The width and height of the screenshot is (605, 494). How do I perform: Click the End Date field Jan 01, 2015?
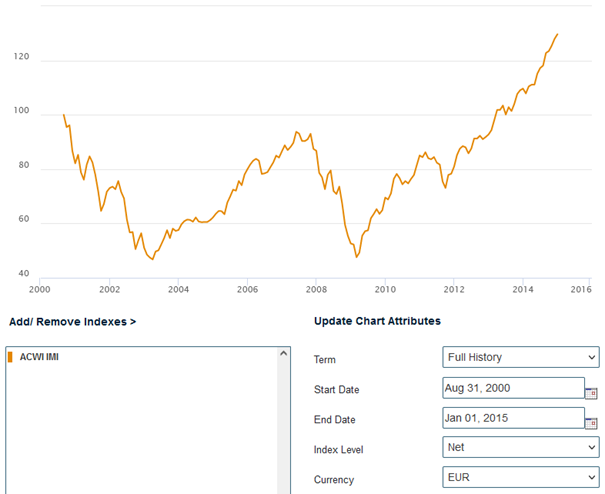coord(514,418)
